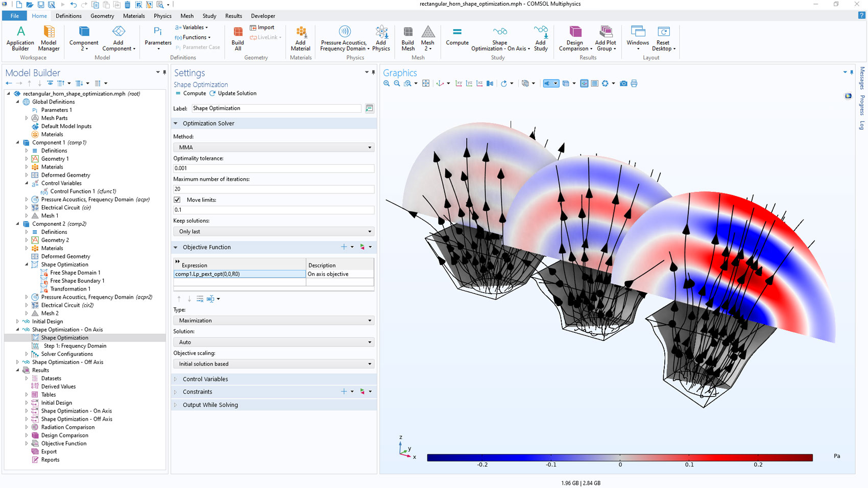Viewport: 868px width, 488px height.
Task: Click the print icon in Graphics toolbar
Action: click(634, 83)
